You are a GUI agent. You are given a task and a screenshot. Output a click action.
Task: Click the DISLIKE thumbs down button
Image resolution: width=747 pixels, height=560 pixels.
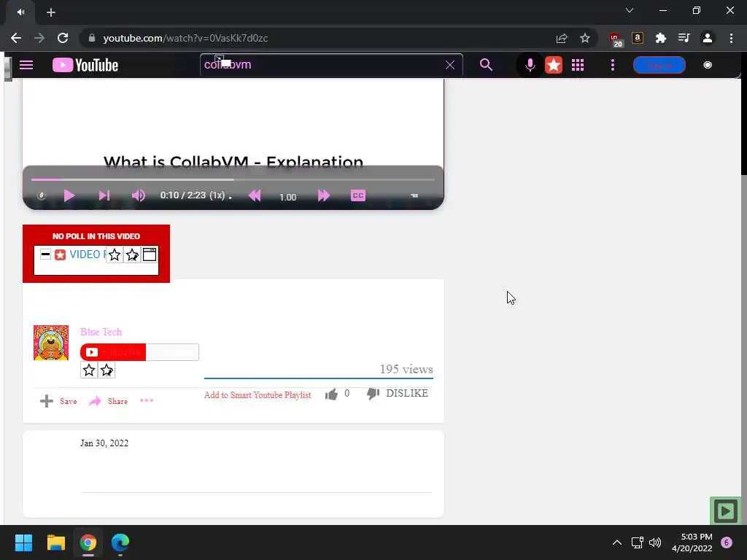tap(398, 393)
